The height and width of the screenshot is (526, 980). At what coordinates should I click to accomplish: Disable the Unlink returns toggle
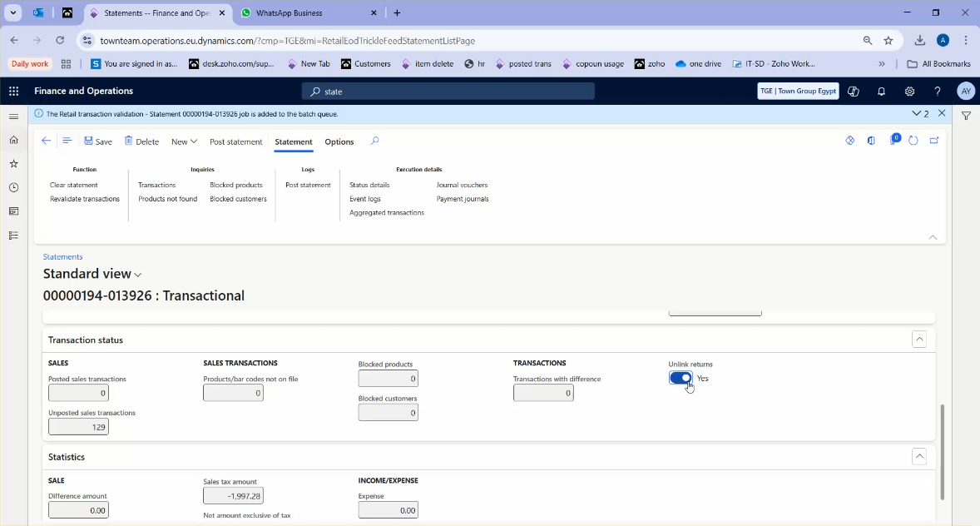pyautogui.click(x=680, y=378)
